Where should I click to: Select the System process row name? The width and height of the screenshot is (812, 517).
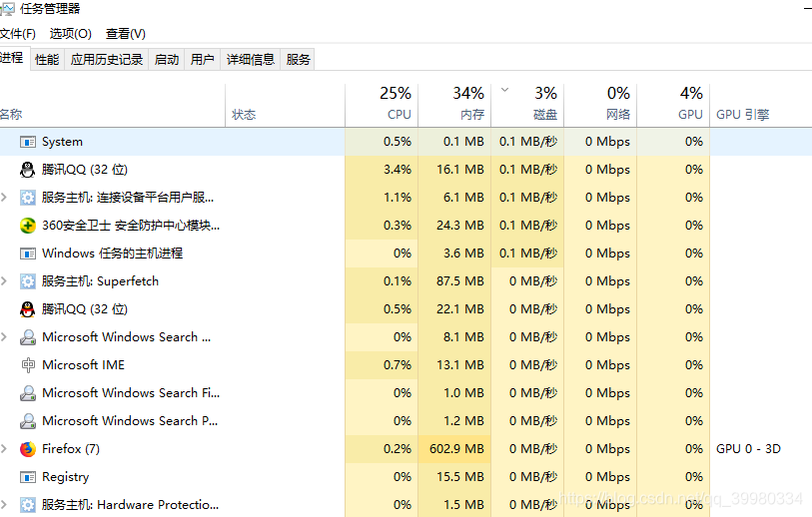[x=62, y=142]
